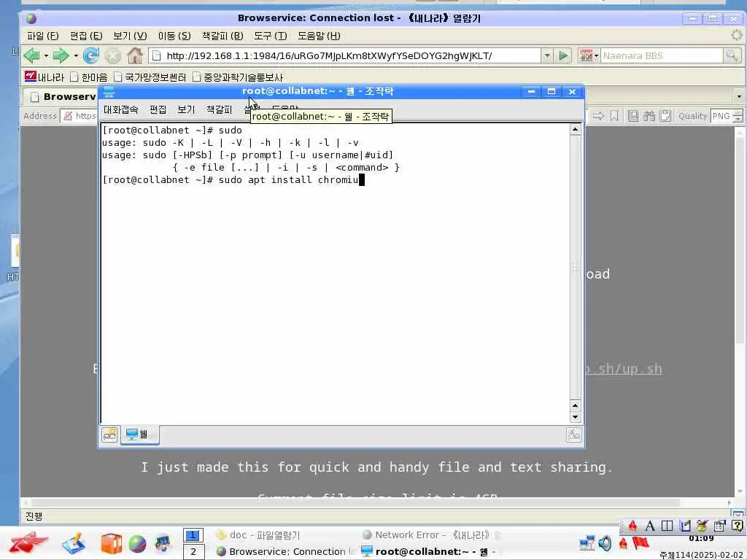Open the browser 도구 (T) menu
The height and width of the screenshot is (560, 747).
(270, 36)
